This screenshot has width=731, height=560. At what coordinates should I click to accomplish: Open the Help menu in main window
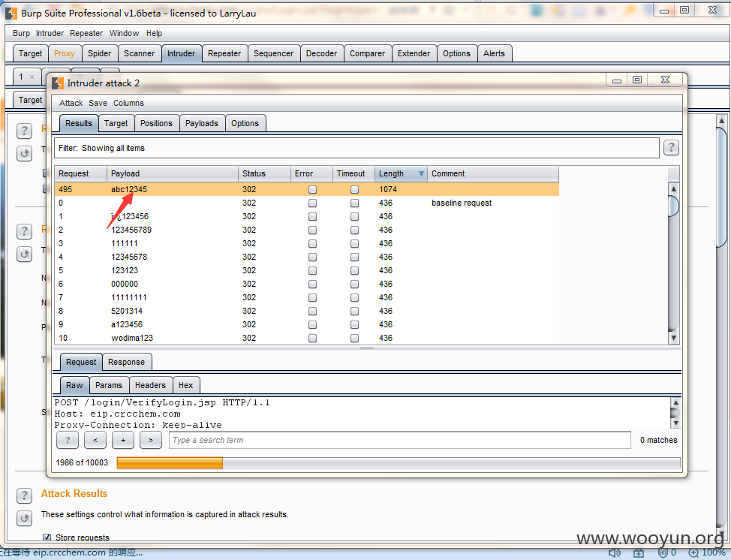click(x=155, y=33)
